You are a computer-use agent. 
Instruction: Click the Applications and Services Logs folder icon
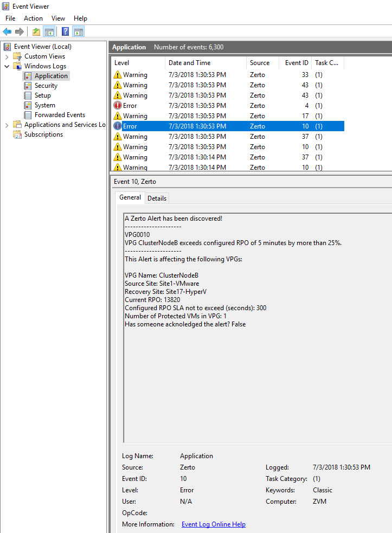[17, 125]
